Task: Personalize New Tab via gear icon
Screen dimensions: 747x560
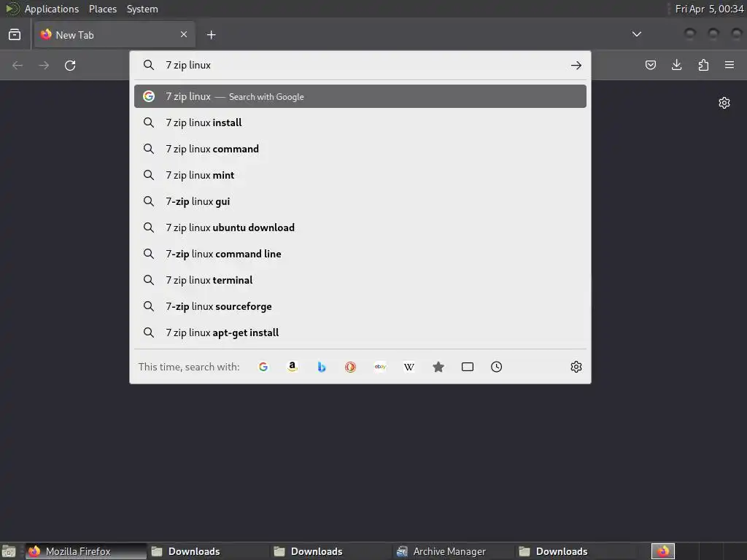Action: tap(724, 103)
